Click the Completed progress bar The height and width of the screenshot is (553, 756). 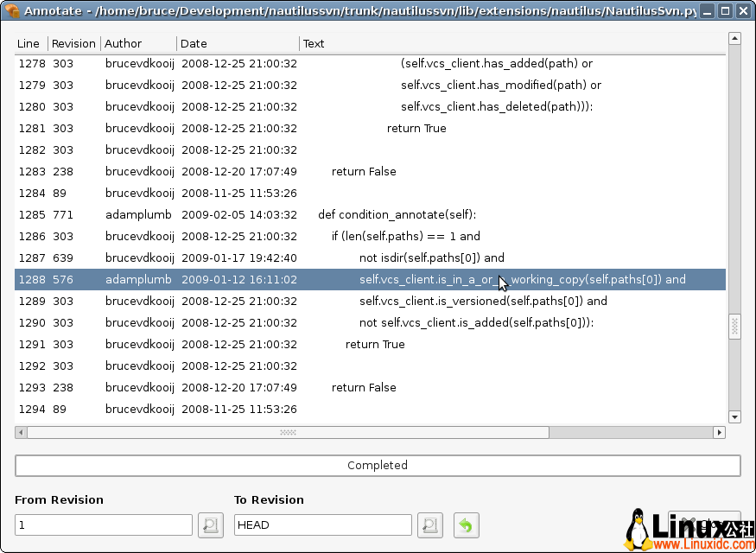[378, 465]
